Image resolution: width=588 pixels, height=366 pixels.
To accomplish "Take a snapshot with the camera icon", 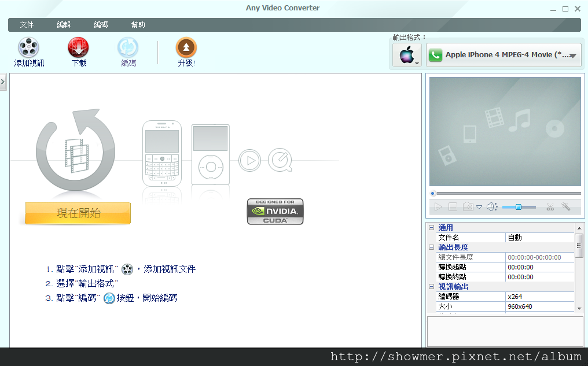I will click(x=468, y=207).
